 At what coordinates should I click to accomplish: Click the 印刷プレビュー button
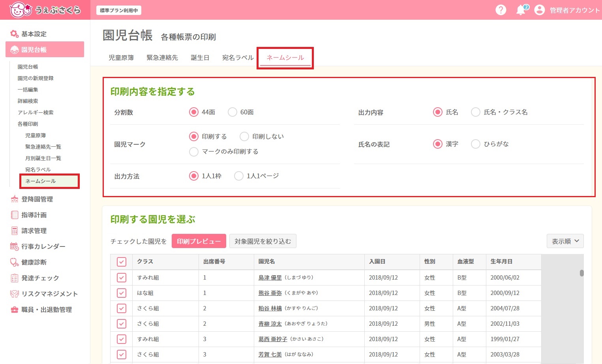pos(199,241)
